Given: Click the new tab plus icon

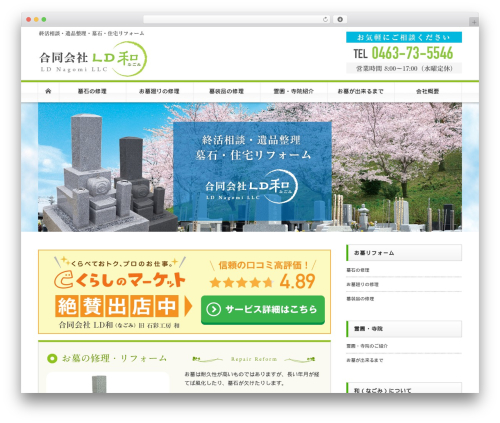Looking at the screenshot, I should tap(474, 22).
